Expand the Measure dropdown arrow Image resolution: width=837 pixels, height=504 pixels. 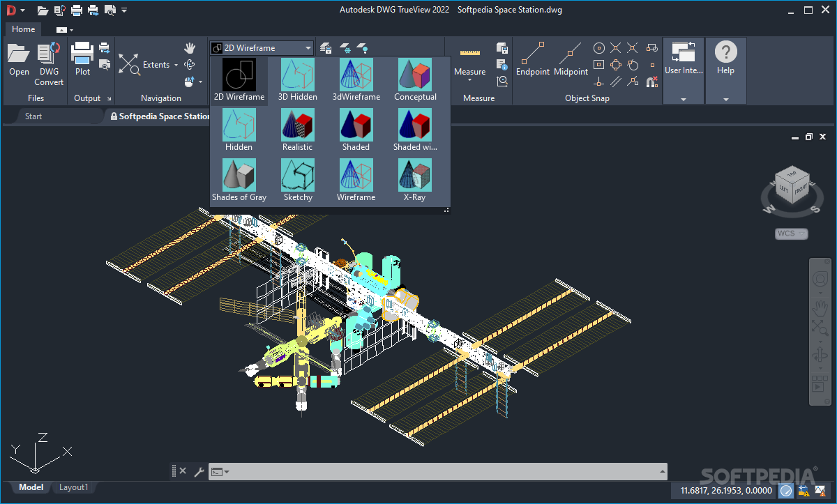pos(470,81)
